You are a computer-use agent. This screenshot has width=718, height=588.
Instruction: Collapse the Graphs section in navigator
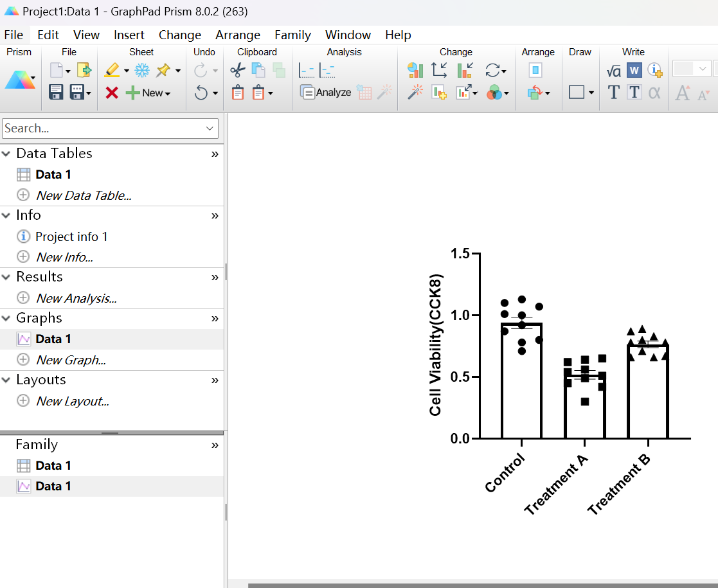6,318
